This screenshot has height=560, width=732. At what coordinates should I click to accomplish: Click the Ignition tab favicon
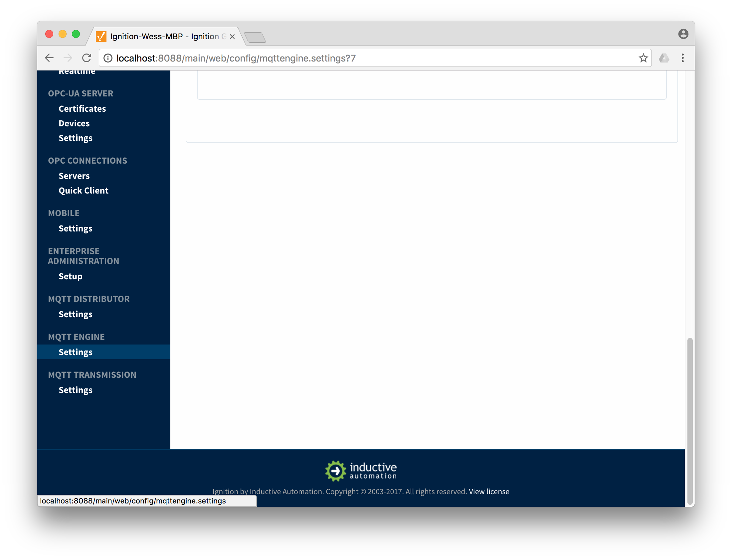(101, 36)
